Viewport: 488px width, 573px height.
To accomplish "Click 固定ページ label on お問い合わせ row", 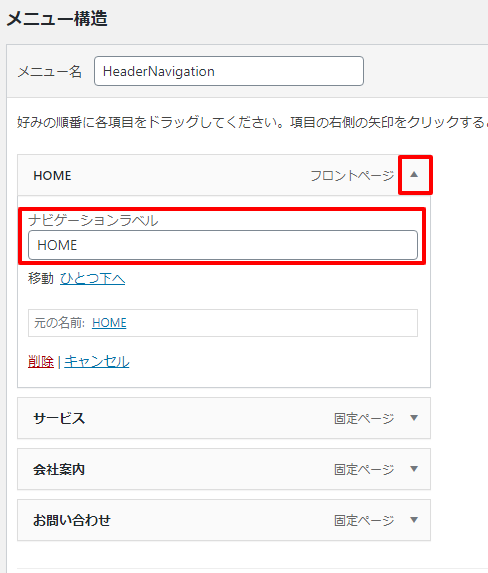I will 364,520.
